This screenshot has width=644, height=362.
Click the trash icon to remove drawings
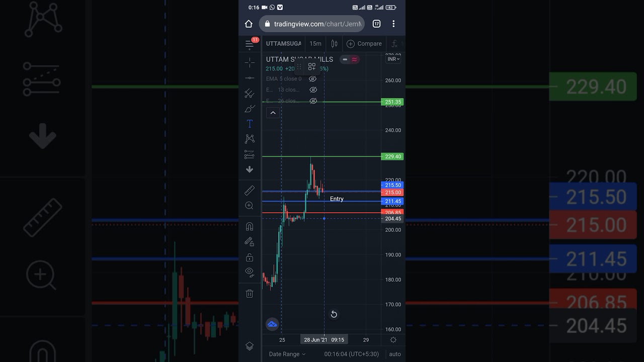[250, 294]
